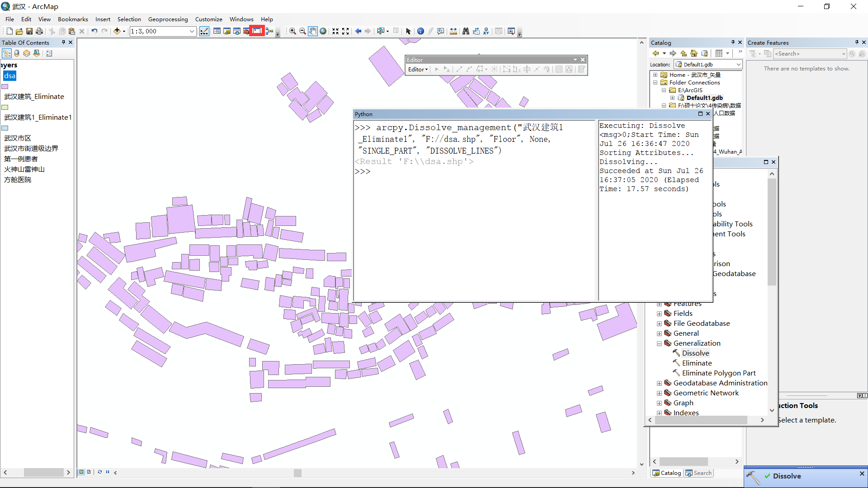Open the Editor dropdown menu
This screenshot has height=488, width=868.
(x=418, y=69)
